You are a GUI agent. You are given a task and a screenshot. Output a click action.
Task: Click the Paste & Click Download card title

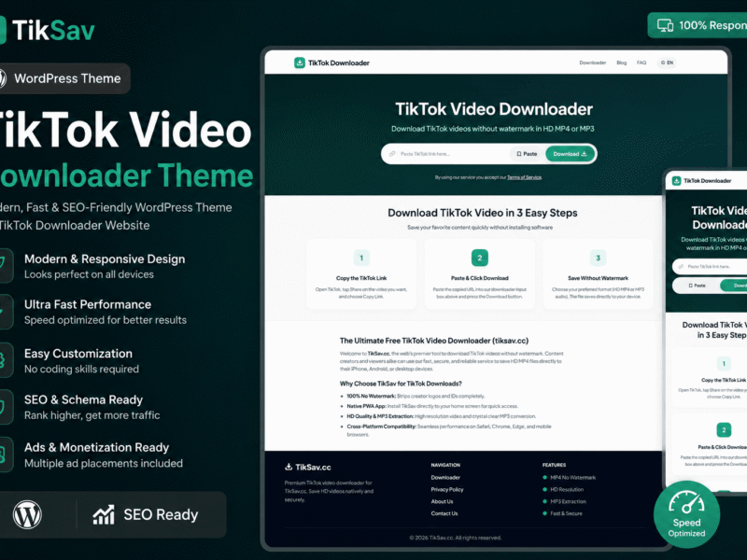coord(480,278)
